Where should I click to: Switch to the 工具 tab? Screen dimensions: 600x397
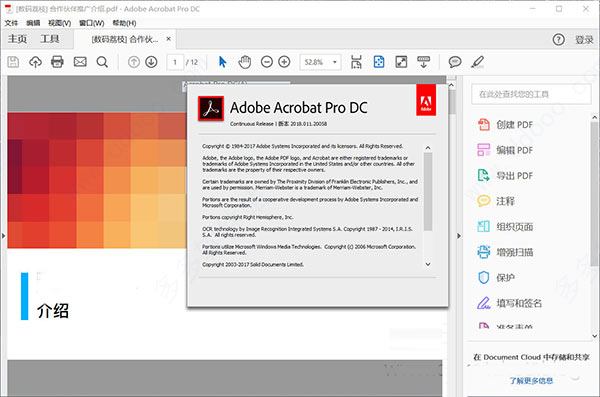50,39
